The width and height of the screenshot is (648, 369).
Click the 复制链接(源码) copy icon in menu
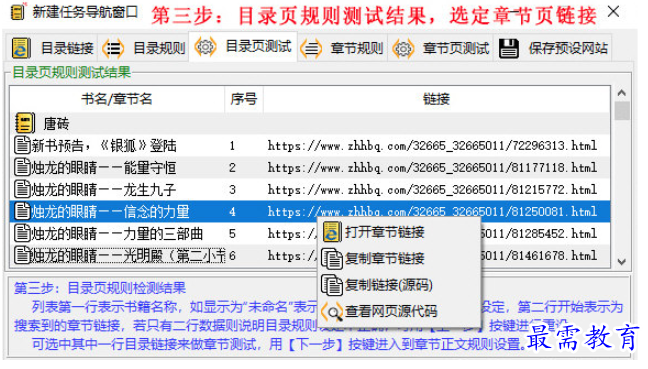[x=332, y=285]
